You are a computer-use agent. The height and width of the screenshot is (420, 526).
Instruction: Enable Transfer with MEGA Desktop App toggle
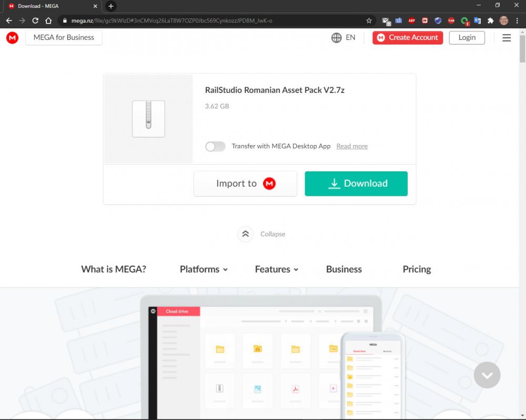[x=215, y=147]
